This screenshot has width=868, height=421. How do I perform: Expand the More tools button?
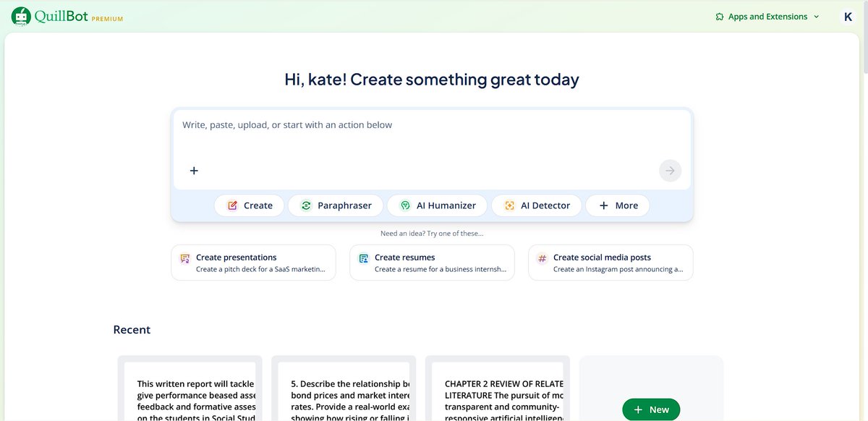pyautogui.click(x=618, y=205)
